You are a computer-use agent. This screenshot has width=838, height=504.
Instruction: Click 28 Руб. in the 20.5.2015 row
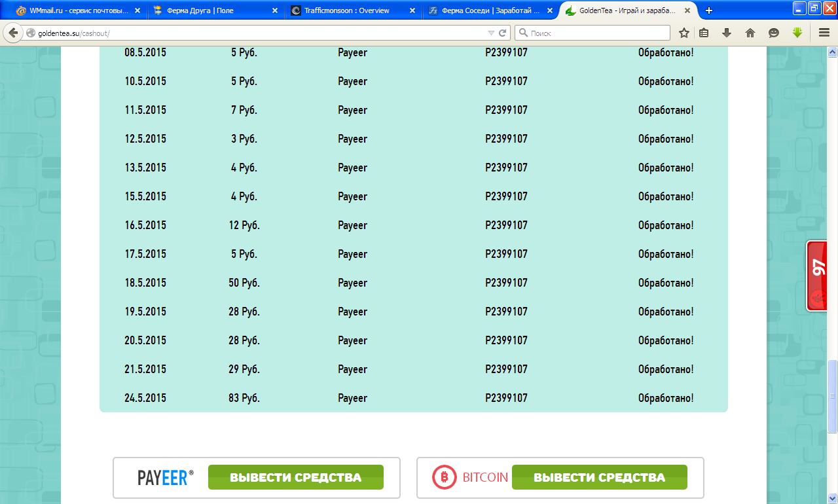pyautogui.click(x=244, y=340)
